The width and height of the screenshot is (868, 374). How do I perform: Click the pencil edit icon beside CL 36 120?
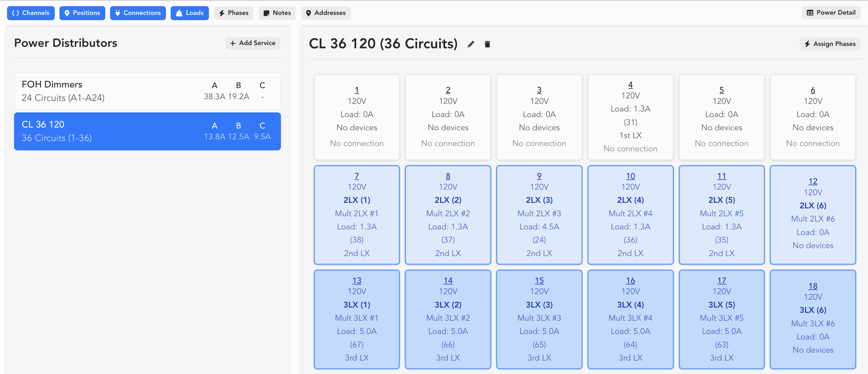click(x=471, y=44)
